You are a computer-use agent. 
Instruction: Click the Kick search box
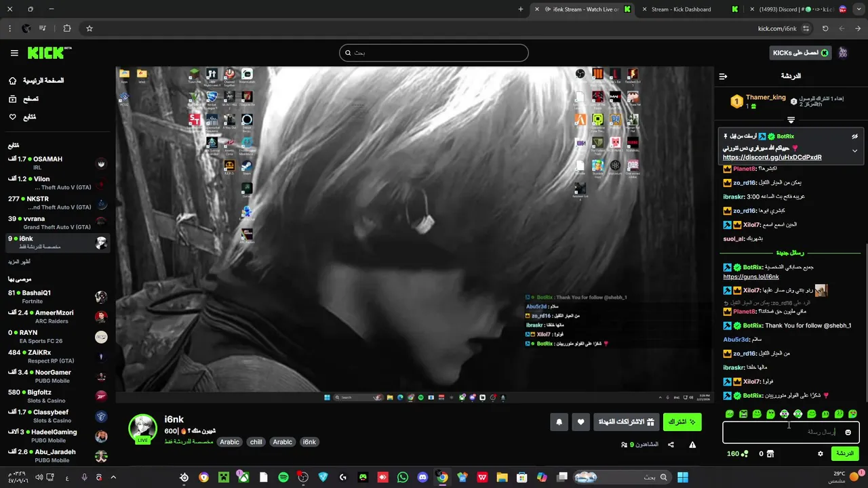[434, 53]
